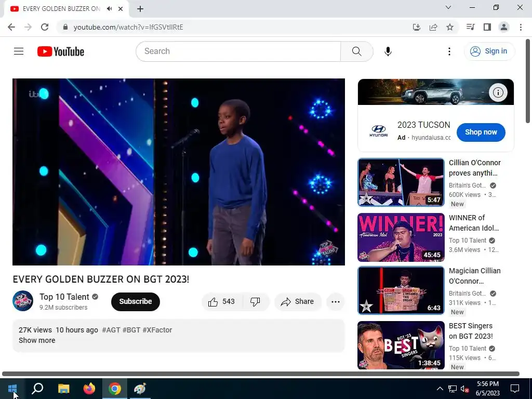
Task: Open the notification center
Action: [515, 389]
